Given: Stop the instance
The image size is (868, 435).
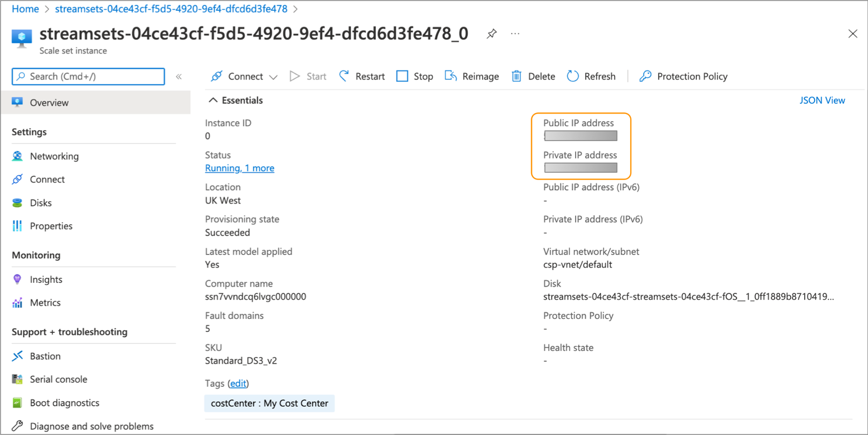Looking at the screenshot, I should [x=415, y=76].
